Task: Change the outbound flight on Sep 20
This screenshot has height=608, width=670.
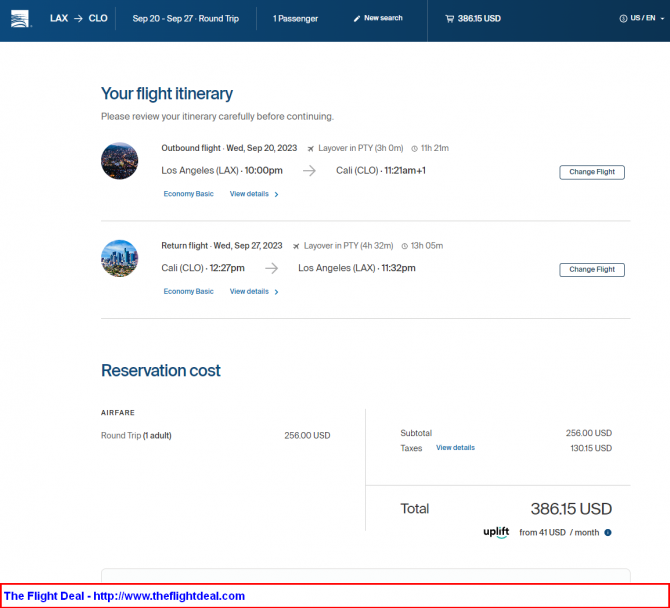Action: (592, 172)
